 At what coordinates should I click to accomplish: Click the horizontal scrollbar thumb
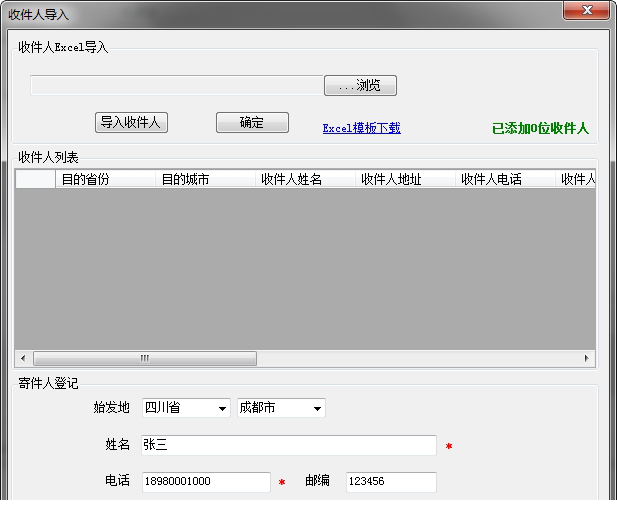145,358
